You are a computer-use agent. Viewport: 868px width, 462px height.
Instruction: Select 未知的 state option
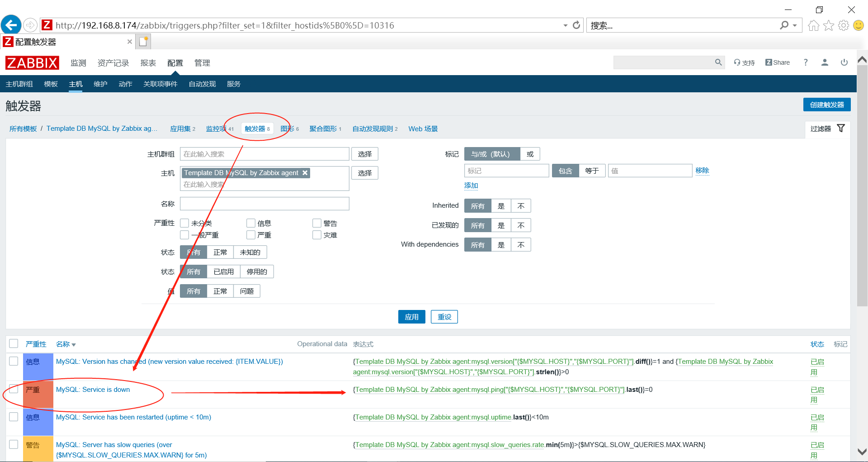250,252
